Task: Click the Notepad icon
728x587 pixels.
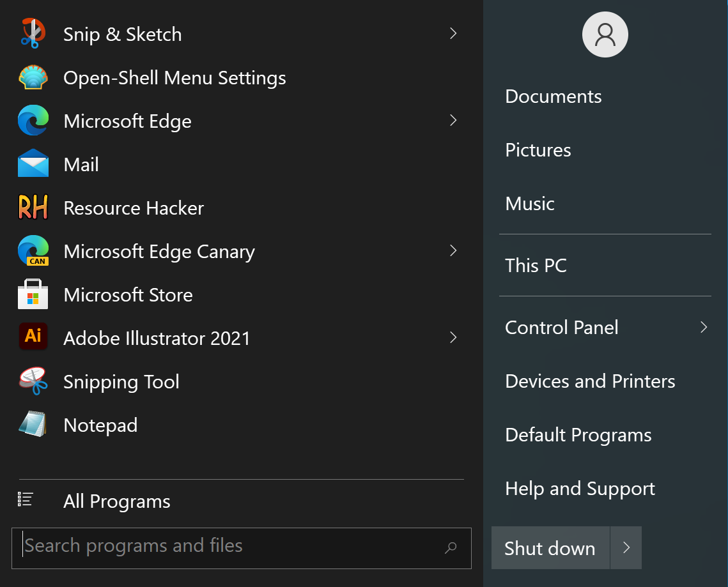Action: click(x=33, y=423)
